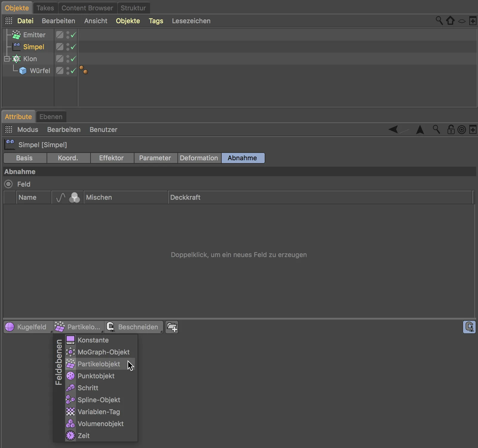Disable Würfel with its green checkmark

(73, 71)
